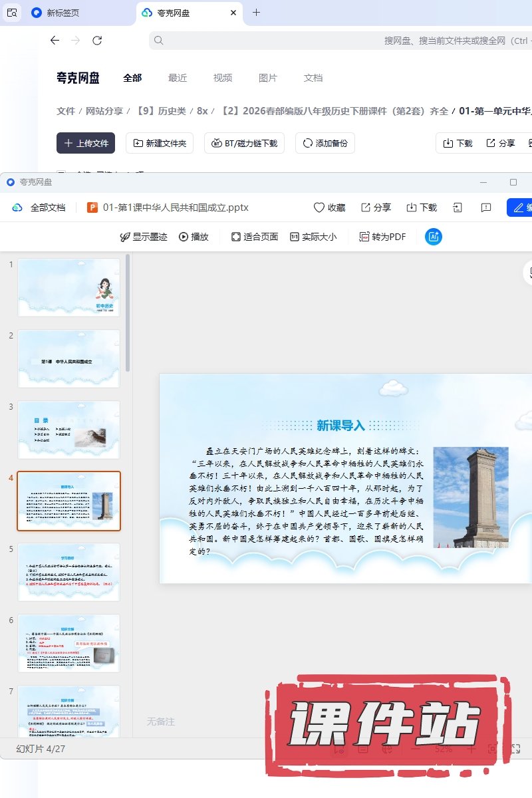Open a new browser tab

pyautogui.click(x=257, y=13)
